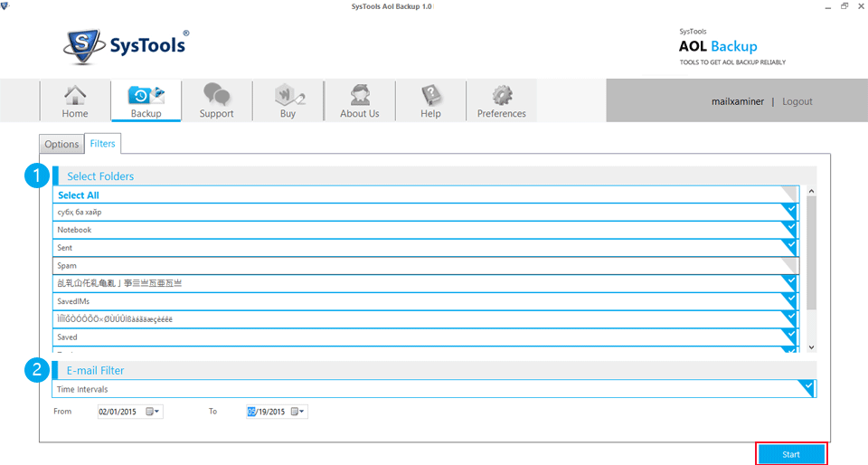868x465 pixels.
Task: Uncheck the Notebook folder checkbox
Action: (x=790, y=229)
